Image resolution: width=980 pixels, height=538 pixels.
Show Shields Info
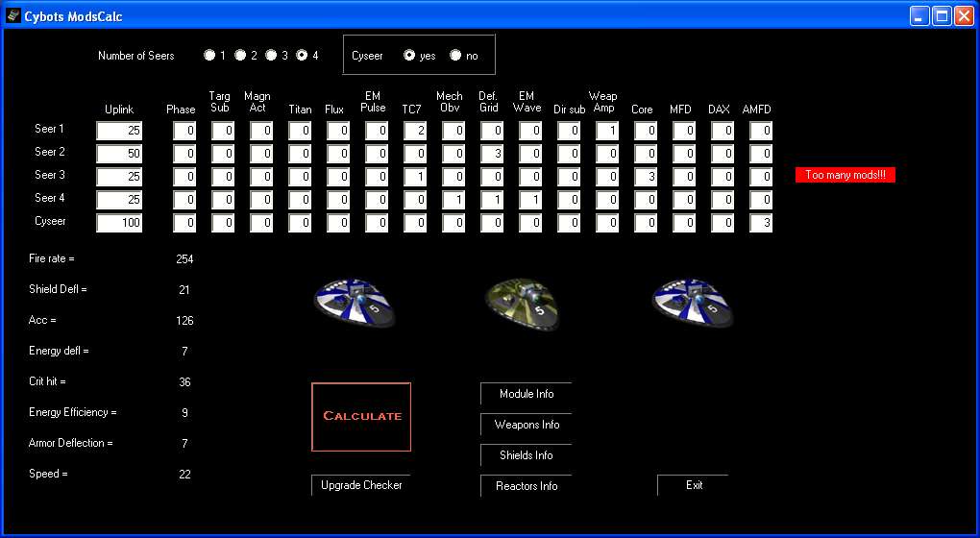coord(526,455)
